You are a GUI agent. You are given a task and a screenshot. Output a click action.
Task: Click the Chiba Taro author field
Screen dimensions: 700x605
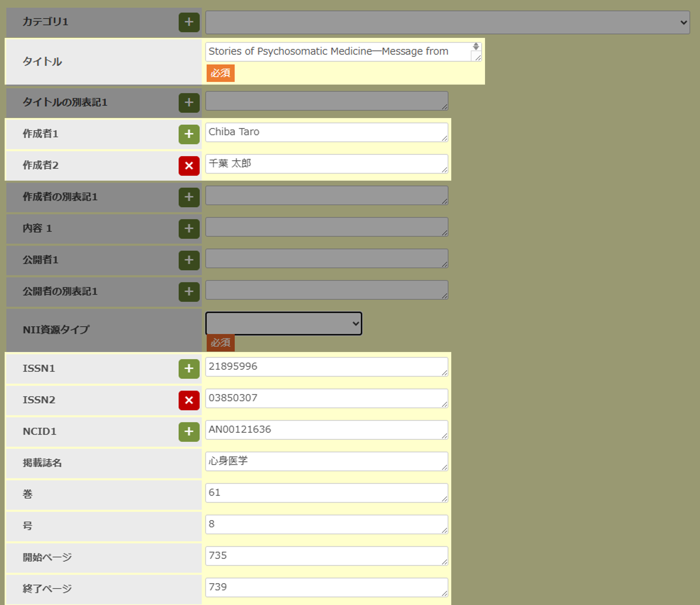point(326,132)
